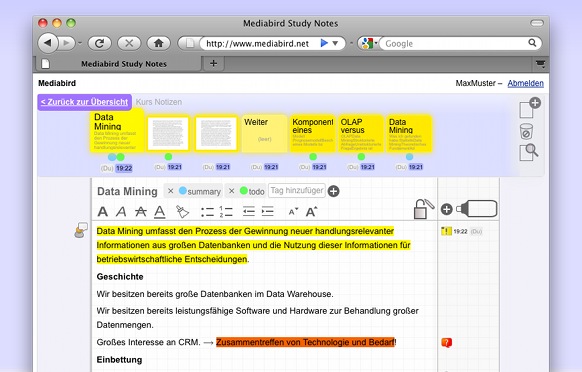The width and height of the screenshot is (582, 372).
Task: Select the Weiter empty note card
Action: coord(264,134)
